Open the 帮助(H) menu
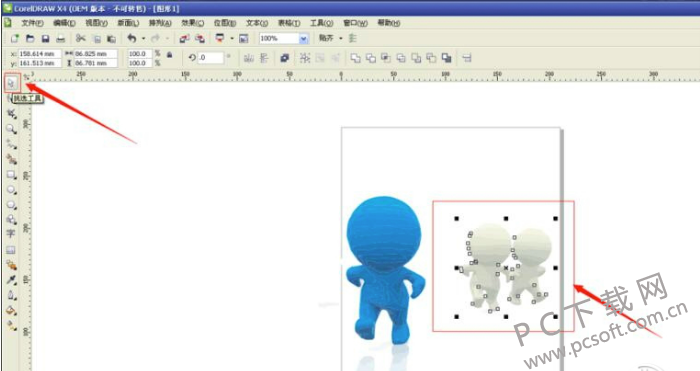700x371 pixels. point(389,23)
